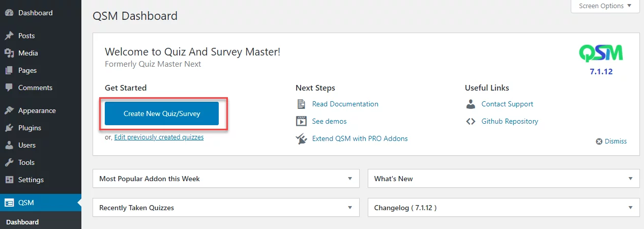Open the top Dashboard menu item
The height and width of the screenshot is (229, 644).
pos(41,13)
